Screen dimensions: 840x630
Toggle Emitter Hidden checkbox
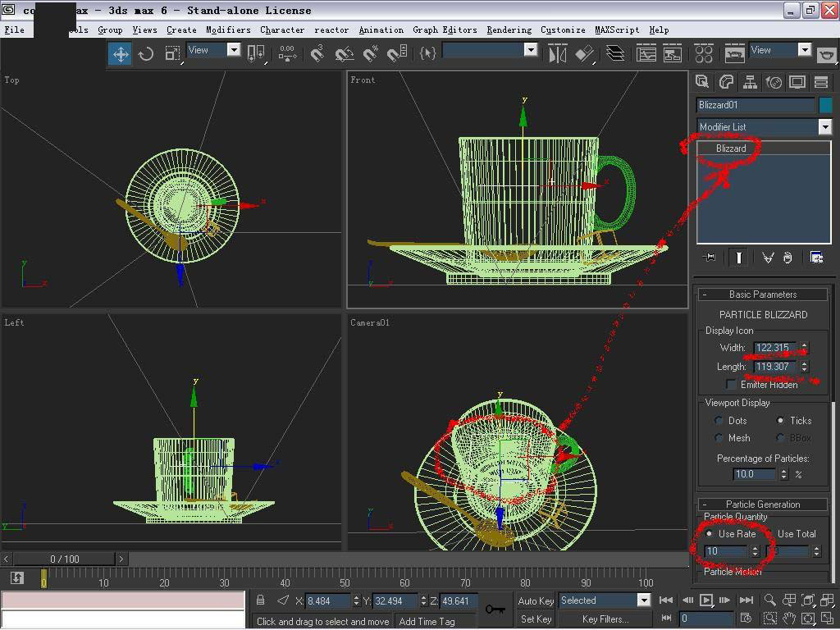tap(731, 384)
